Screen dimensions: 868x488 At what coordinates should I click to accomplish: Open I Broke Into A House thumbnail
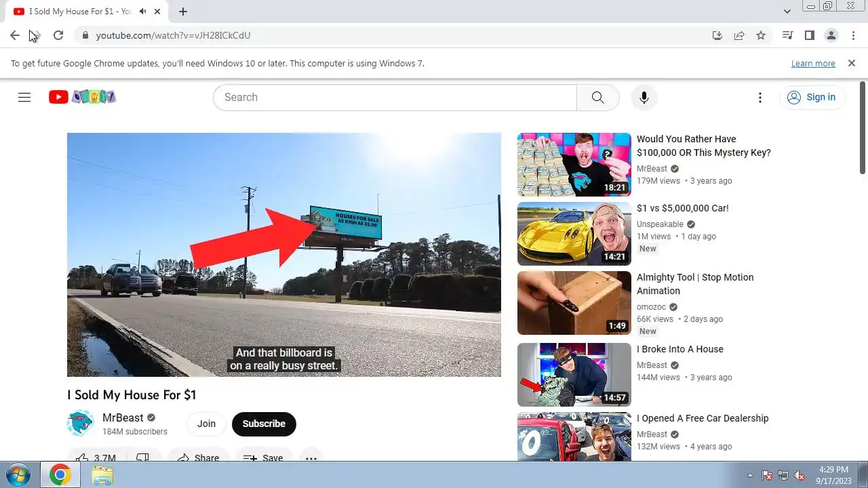tap(574, 375)
